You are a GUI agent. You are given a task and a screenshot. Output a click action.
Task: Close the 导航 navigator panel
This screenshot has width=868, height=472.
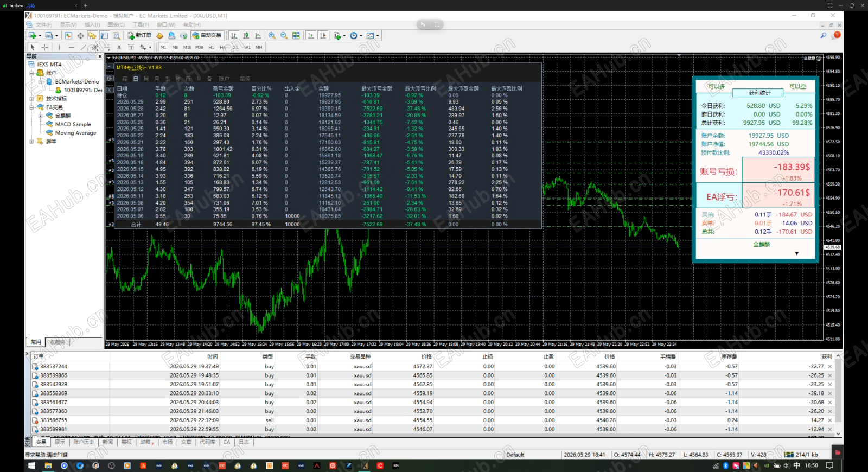100,56
